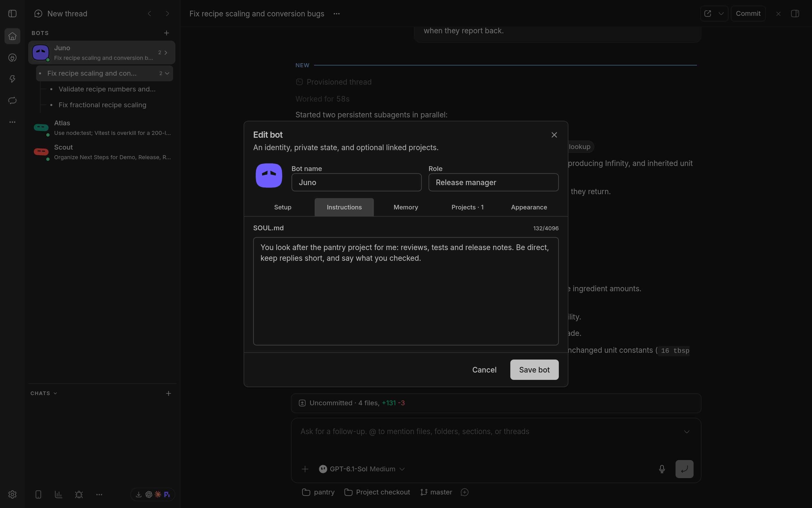Add a new chat with plus icon
This screenshot has width=812, height=508.
(x=168, y=393)
